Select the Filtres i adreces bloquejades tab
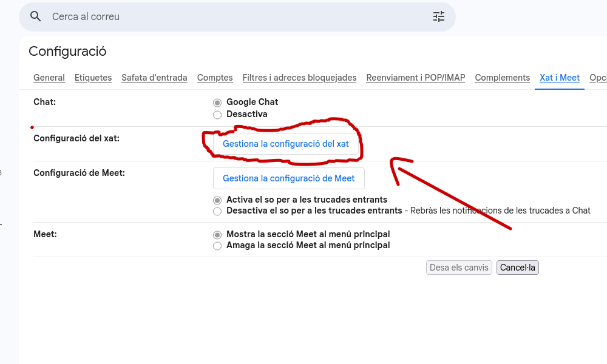 299,78
